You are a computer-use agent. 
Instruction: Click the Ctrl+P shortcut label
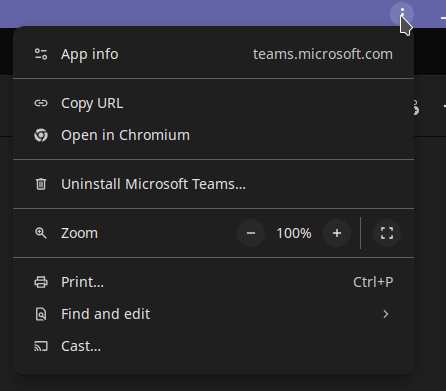[373, 282]
